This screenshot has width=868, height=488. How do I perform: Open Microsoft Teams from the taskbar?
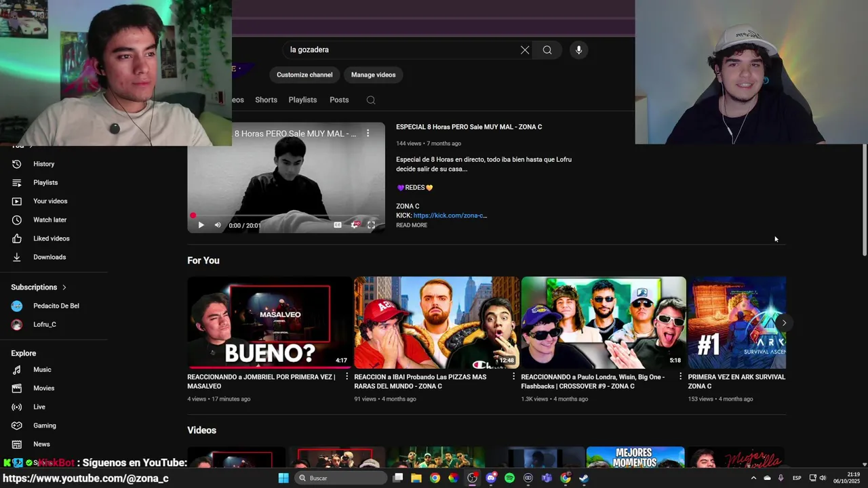pos(547,478)
